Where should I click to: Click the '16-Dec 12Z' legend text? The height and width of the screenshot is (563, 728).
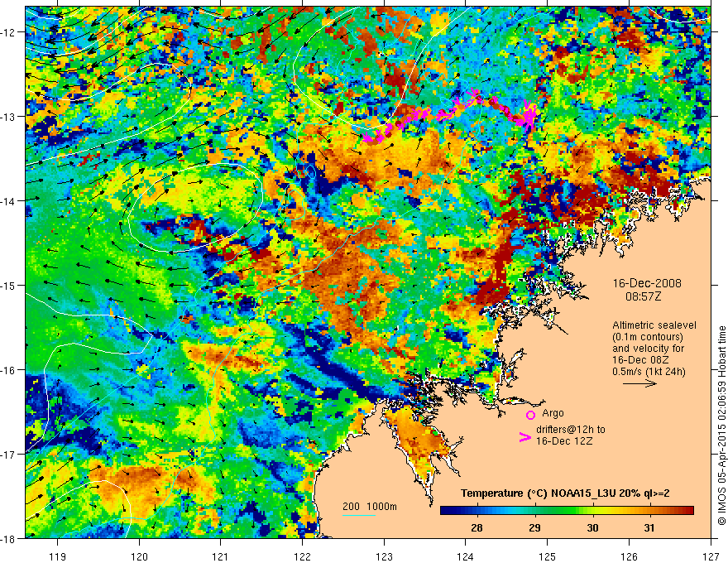(x=564, y=441)
